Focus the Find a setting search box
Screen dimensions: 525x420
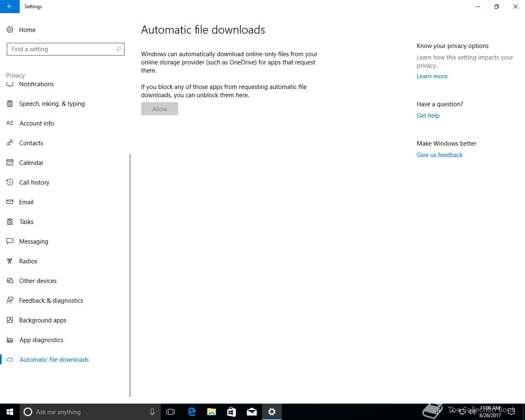(x=66, y=49)
